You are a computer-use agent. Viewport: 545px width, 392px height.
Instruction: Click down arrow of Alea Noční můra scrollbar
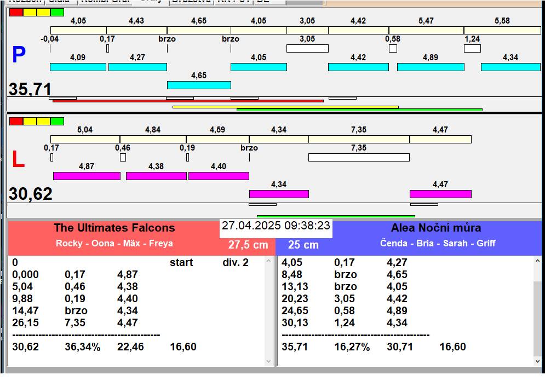pyautogui.click(x=537, y=361)
